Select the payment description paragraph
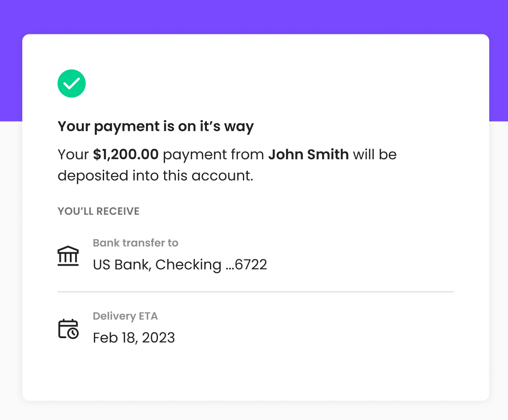The height and width of the screenshot is (420, 508). click(x=227, y=165)
